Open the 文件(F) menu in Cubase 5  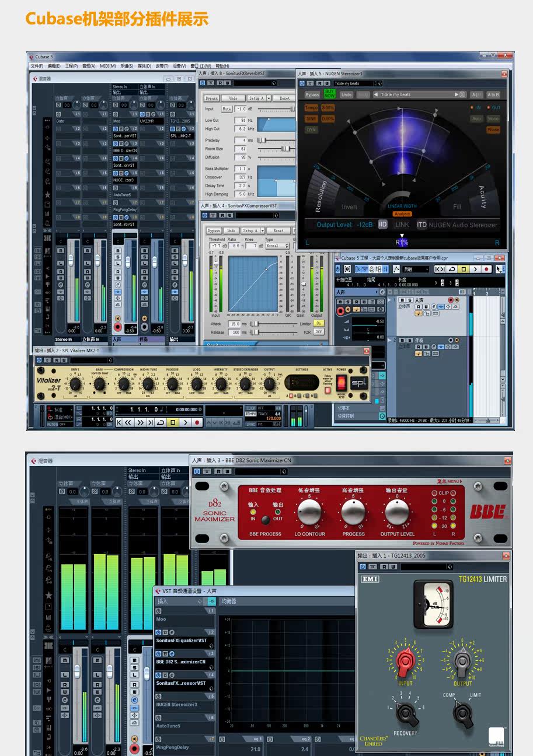click(x=36, y=66)
